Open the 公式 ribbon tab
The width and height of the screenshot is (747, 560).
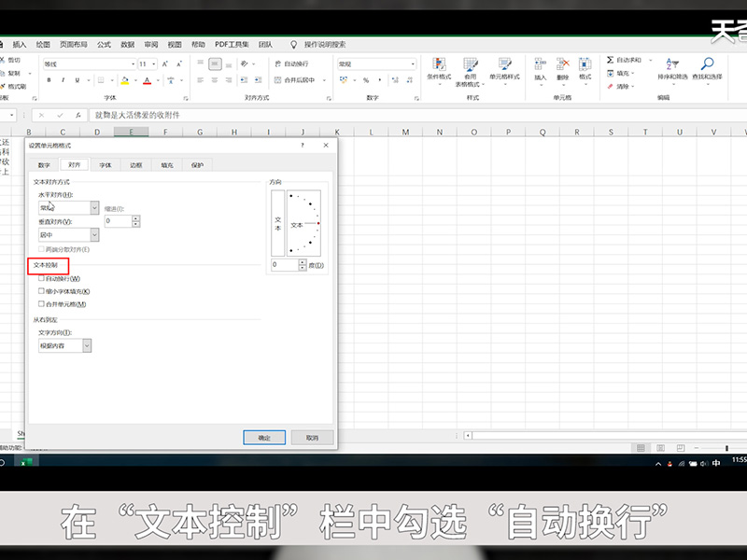104,44
